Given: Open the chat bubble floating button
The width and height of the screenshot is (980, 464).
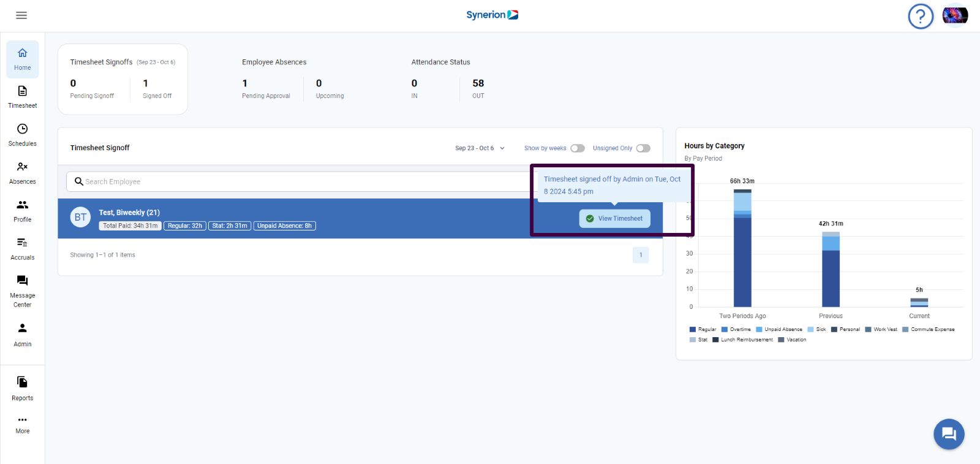Looking at the screenshot, I should point(949,434).
